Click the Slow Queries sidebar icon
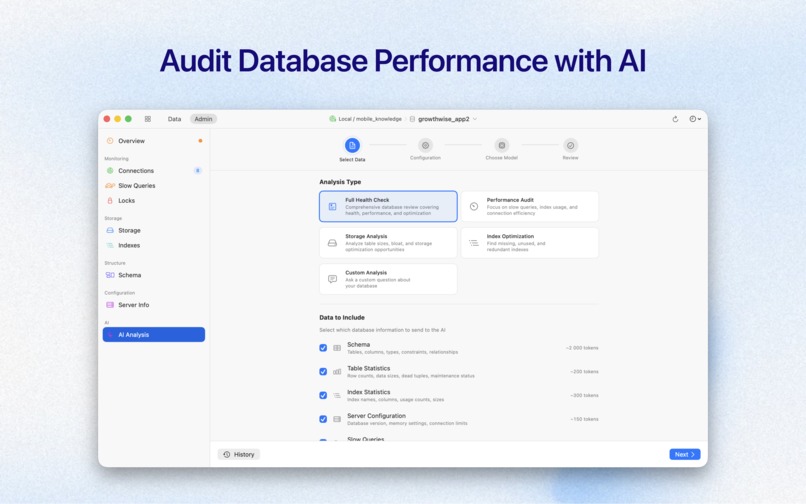The height and width of the screenshot is (504, 806). tap(110, 186)
